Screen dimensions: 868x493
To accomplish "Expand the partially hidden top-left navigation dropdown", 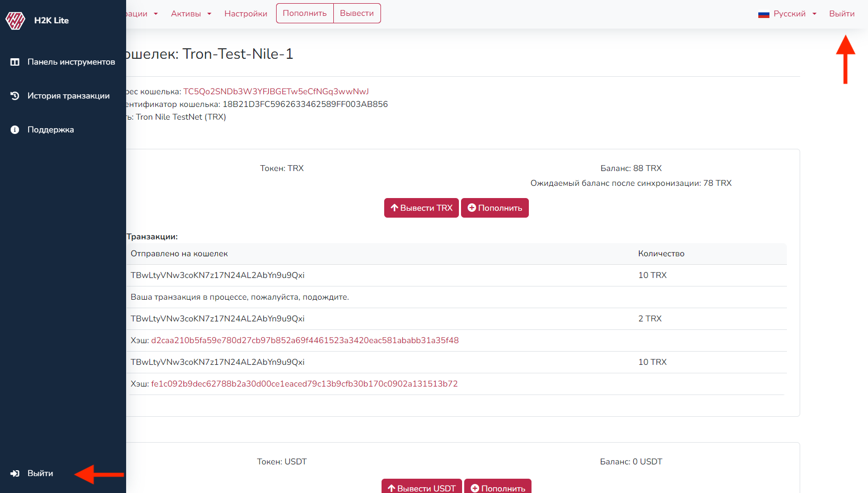I will coord(141,14).
